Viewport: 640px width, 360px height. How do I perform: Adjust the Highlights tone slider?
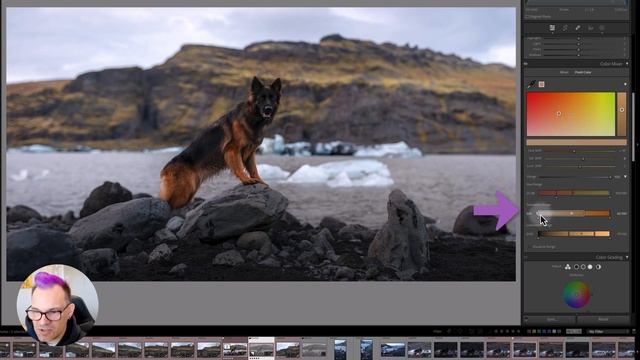(578, 38)
